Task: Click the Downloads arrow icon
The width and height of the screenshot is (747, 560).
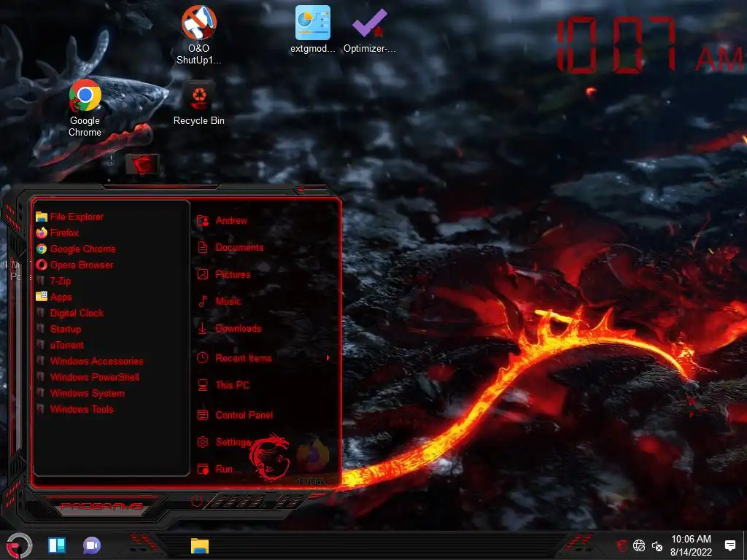Action: [203, 329]
